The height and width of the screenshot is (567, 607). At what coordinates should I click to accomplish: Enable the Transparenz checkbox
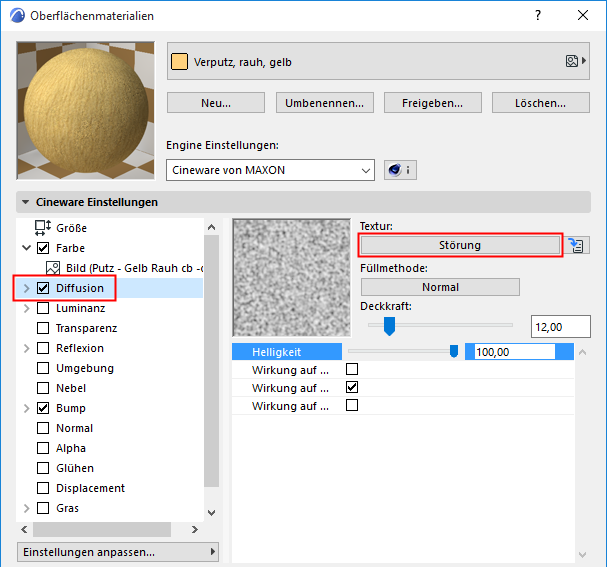coord(43,328)
